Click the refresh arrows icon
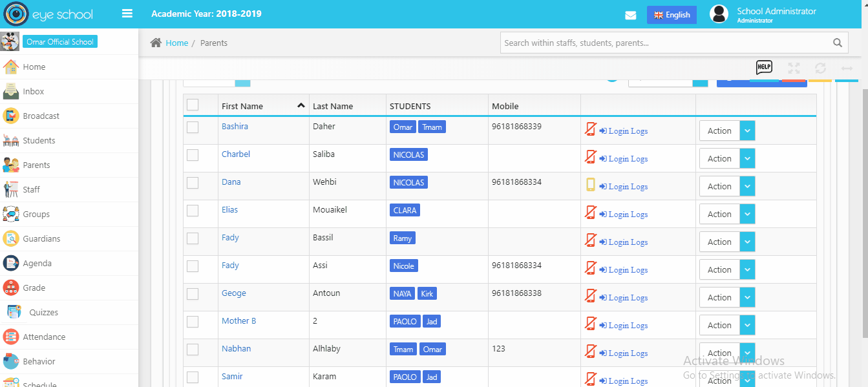This screenshot has height=387, width=868. (820, 68)
